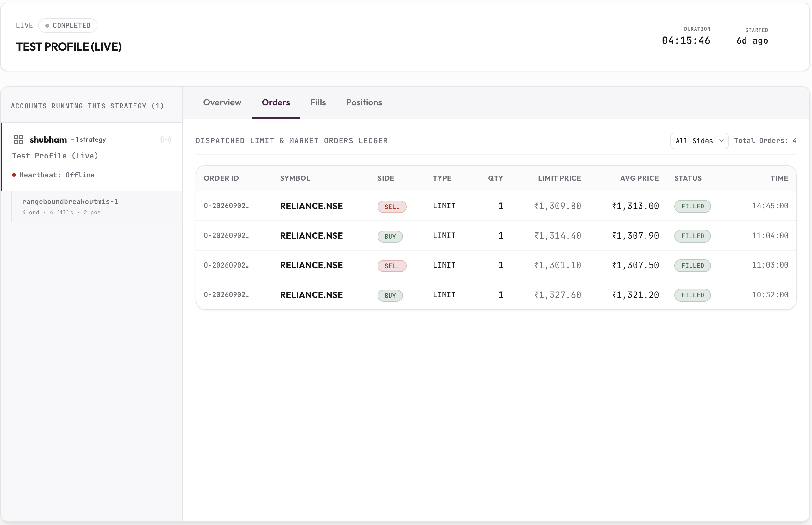Click the 4 ord · 4 fills · 2 pos summary
The height and width of the screenshot is (525, 812).
[x=61, y=213]
